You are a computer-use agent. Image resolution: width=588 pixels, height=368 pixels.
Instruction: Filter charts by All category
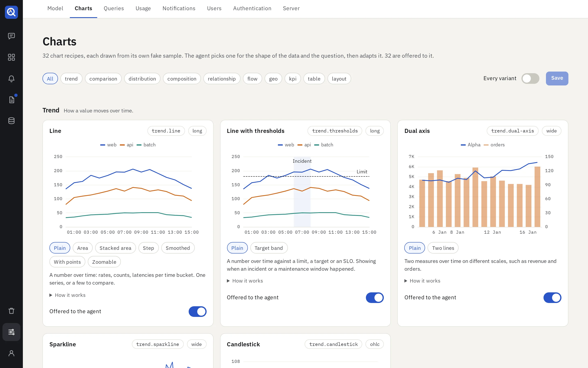[50, 79]
